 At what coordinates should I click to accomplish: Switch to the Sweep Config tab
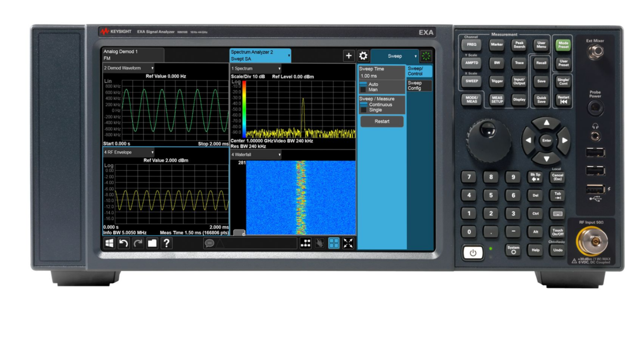(x=418, y=85)
